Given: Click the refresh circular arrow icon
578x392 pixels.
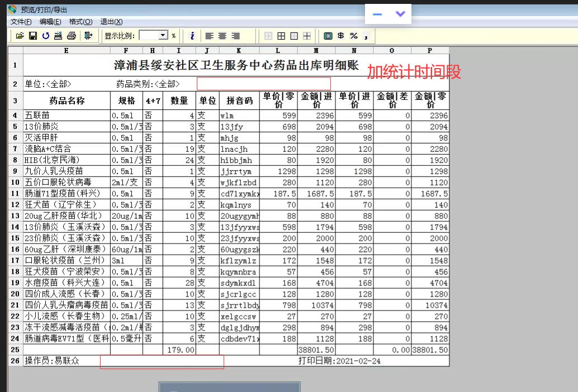Looking at the screenshot, I should point(46,36).
